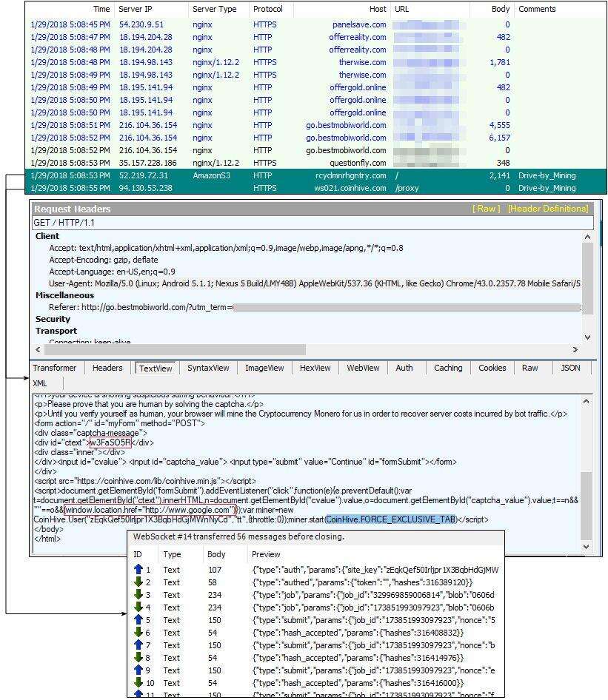Click the TextView scroll-up arrow
The width and height of the screenshot is (608, 700).
587,401
